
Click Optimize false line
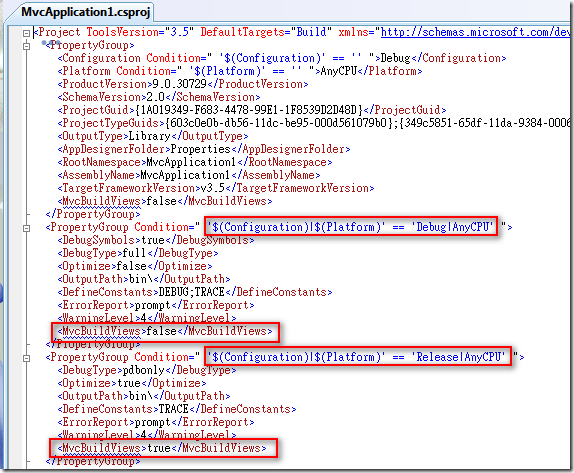(x=135, y=266)
